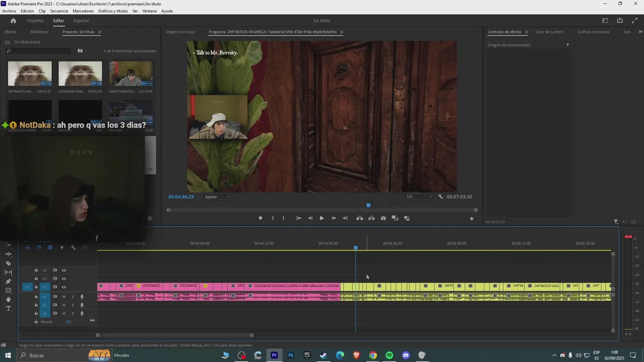Switch to the Bibliotecas tab
The width and height of the screenshot is (644, 362).
(x=39, y=32)
